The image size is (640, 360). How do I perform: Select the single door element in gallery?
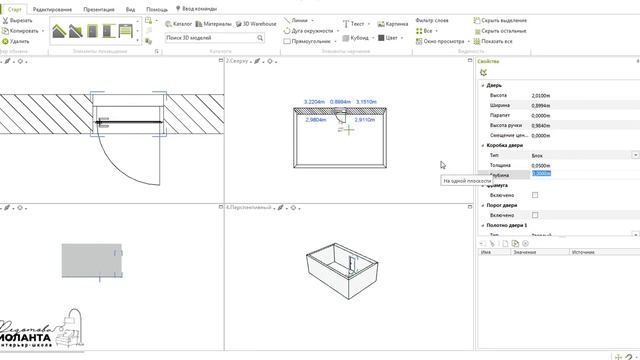point(93,31)
